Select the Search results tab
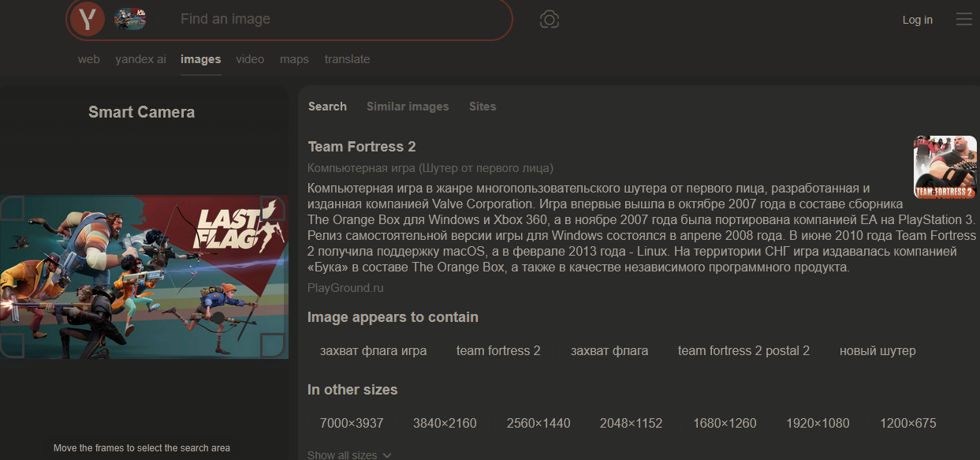The width and height of the screenshot is (980, 460). click(x=327, y=107)
